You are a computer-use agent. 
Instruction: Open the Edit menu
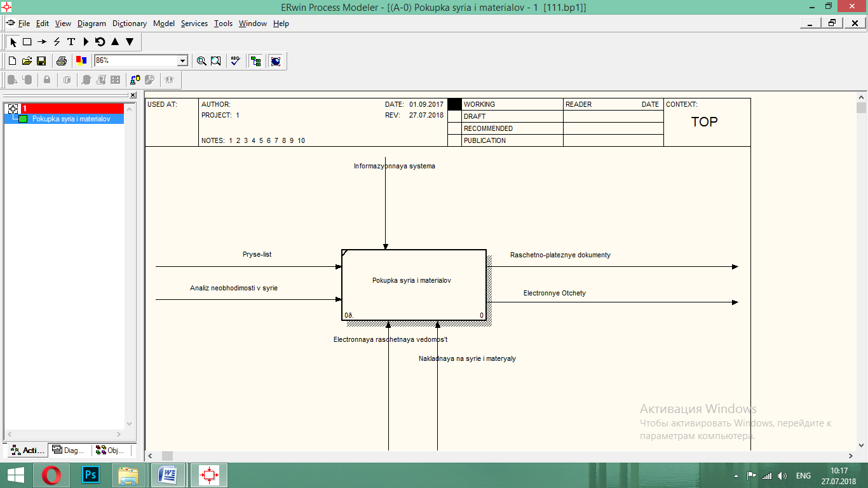coord(43,24)
